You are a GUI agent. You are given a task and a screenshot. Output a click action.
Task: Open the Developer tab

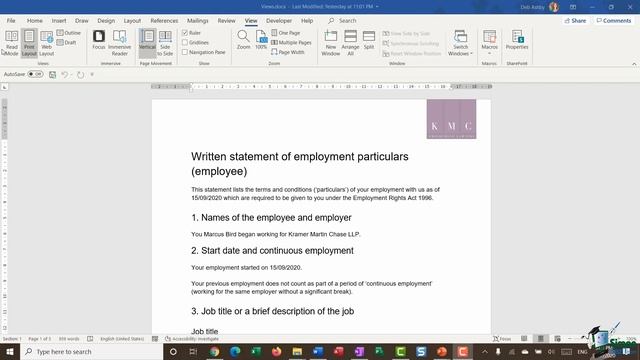tap(279, 20)
